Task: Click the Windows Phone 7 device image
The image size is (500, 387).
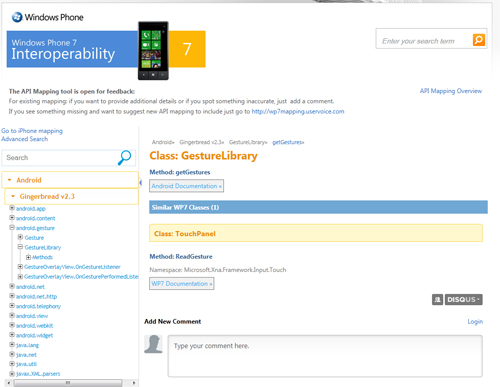Action: 153,51
